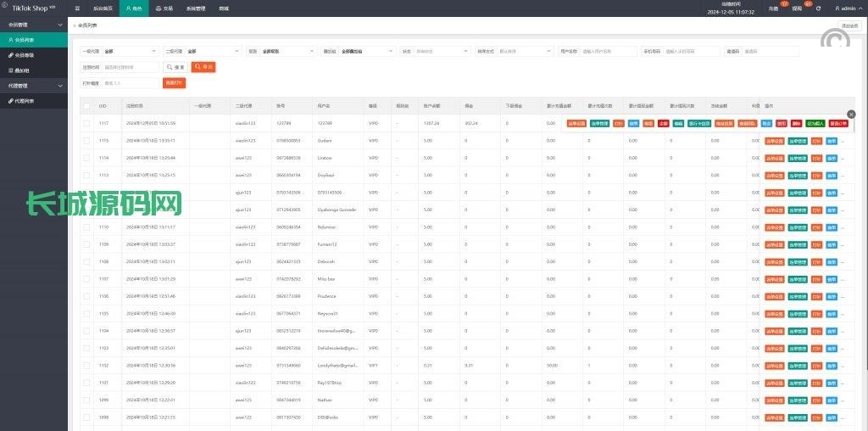Click the refresh icon in top header
The image size is (868, 431).
(x=818, y=8)
